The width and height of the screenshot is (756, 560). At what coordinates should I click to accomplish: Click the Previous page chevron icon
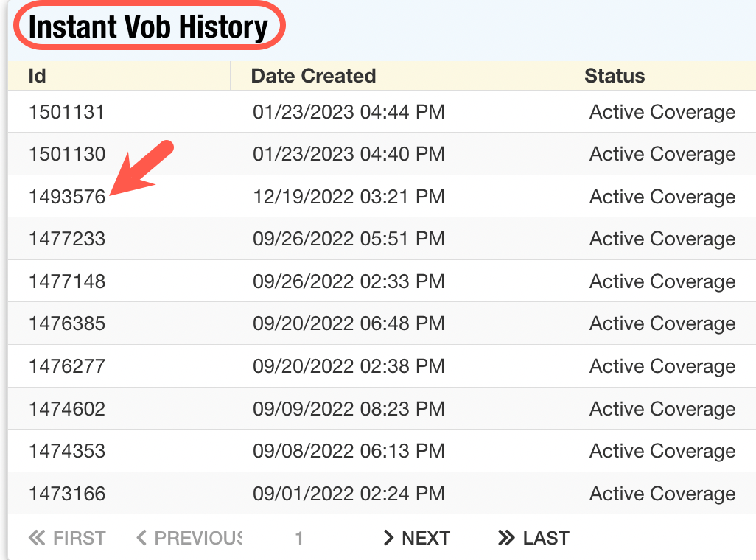(x=142, y=539)
